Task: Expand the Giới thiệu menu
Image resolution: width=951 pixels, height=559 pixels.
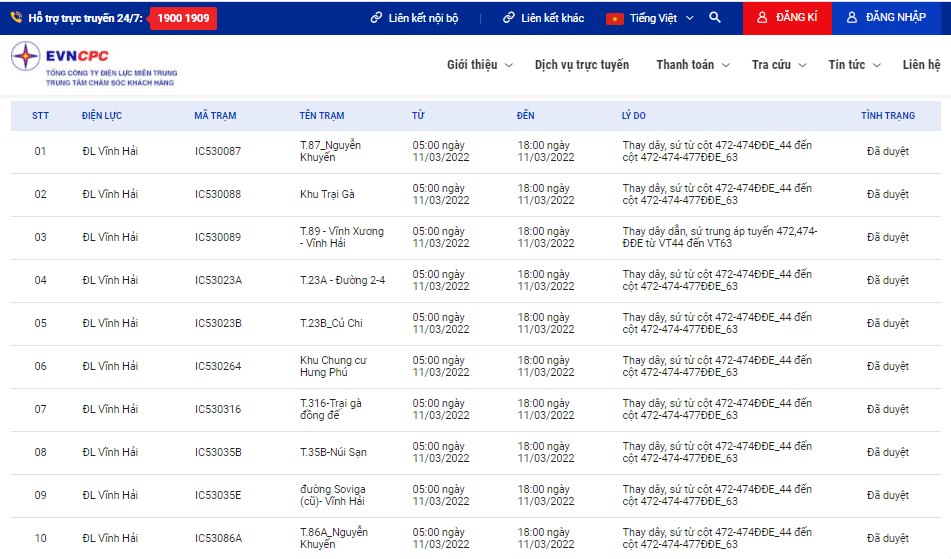Action: (479, 65)
